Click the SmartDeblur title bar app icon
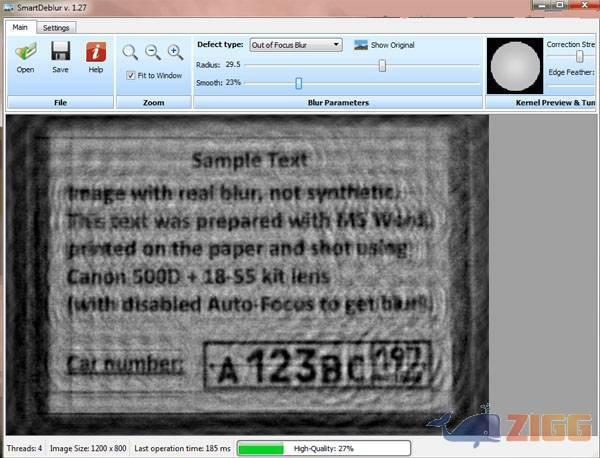The width and height of the screenshot is (600, 458). click(9, 8)
